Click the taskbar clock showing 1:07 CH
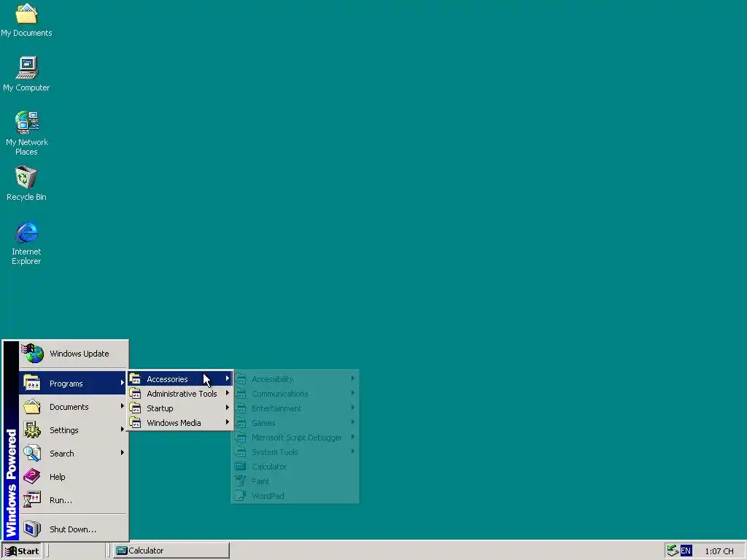 pos(719,551)
